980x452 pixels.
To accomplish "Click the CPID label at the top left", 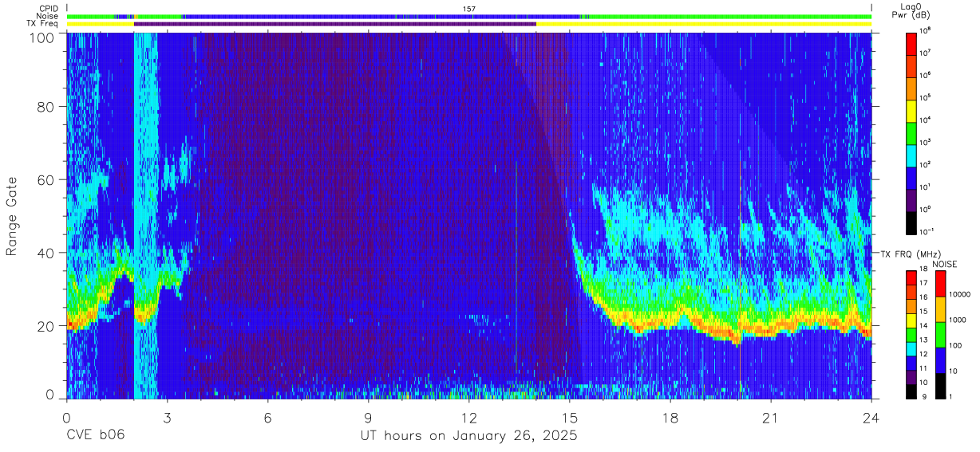I will click(49, 9).
